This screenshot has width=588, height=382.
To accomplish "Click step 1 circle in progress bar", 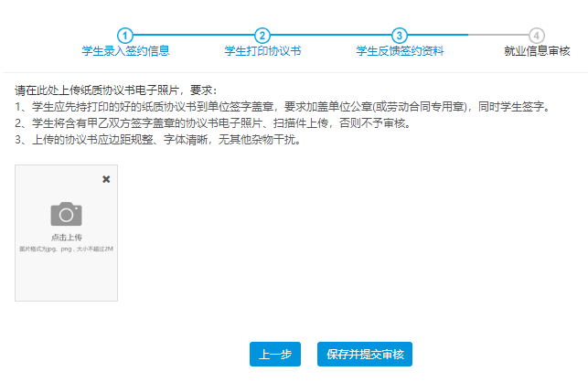I will 125,36.
